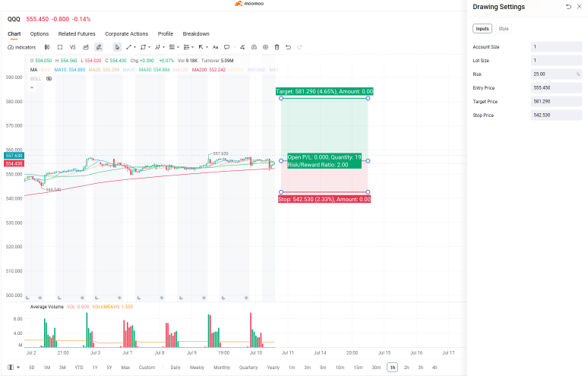Delete drawings with the trash icon
588x376 pixels.
pos(277,47)
